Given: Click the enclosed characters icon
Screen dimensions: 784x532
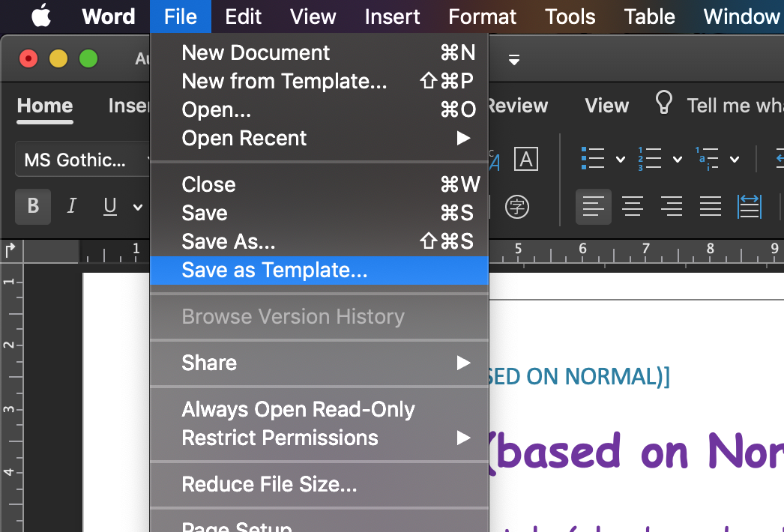Looking at the screenshot, I should [x=517, y=207].
